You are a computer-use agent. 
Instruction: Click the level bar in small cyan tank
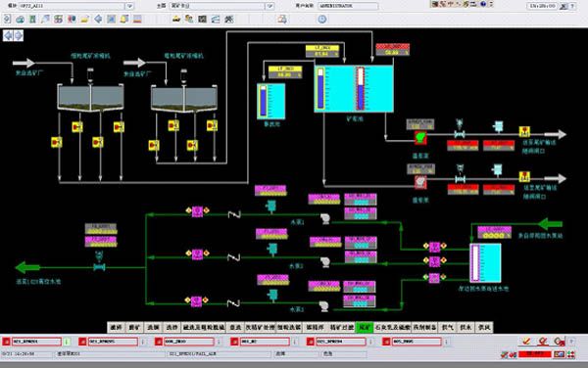(x=264, y=101)
